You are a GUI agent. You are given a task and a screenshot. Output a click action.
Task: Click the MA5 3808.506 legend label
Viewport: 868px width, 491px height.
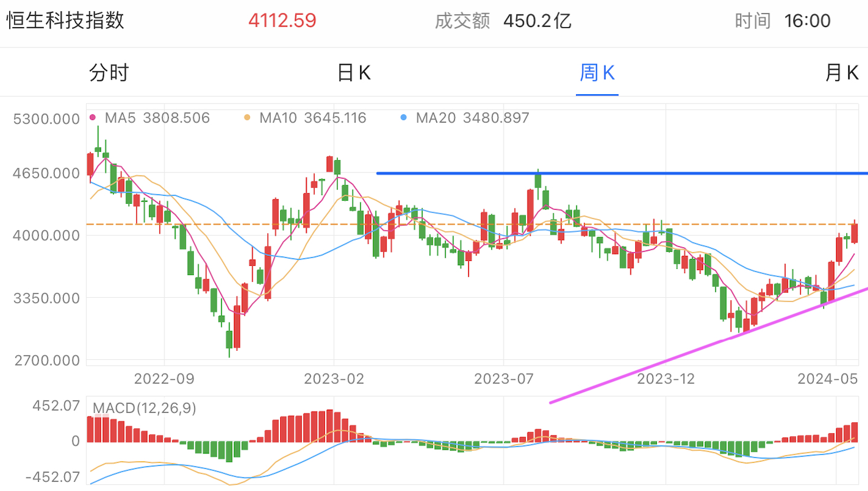tap(158, 118)
